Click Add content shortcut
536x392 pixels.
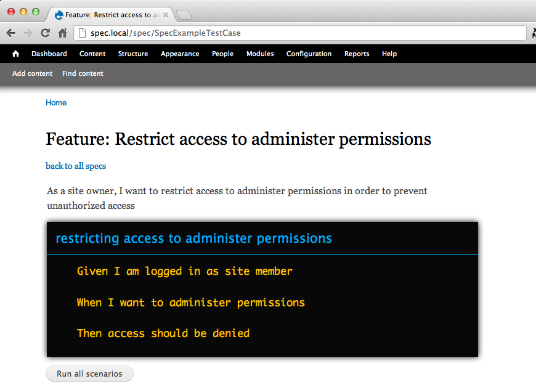click(x=33, y=74)
